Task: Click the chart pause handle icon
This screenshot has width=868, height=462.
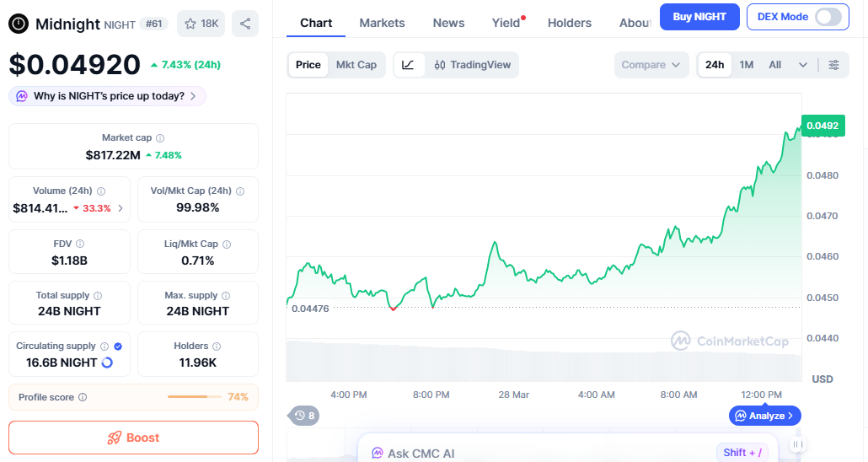Action: [x=797, y=444]
